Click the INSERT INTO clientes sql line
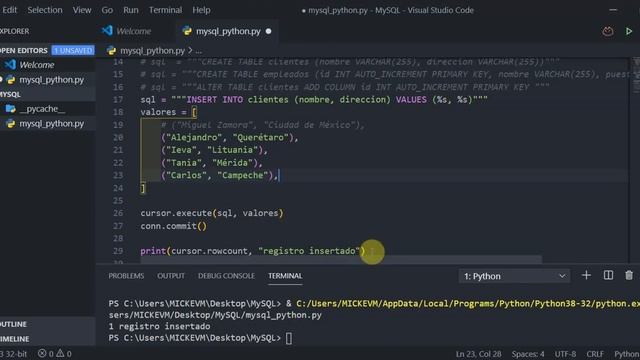 tap(314, 100)
